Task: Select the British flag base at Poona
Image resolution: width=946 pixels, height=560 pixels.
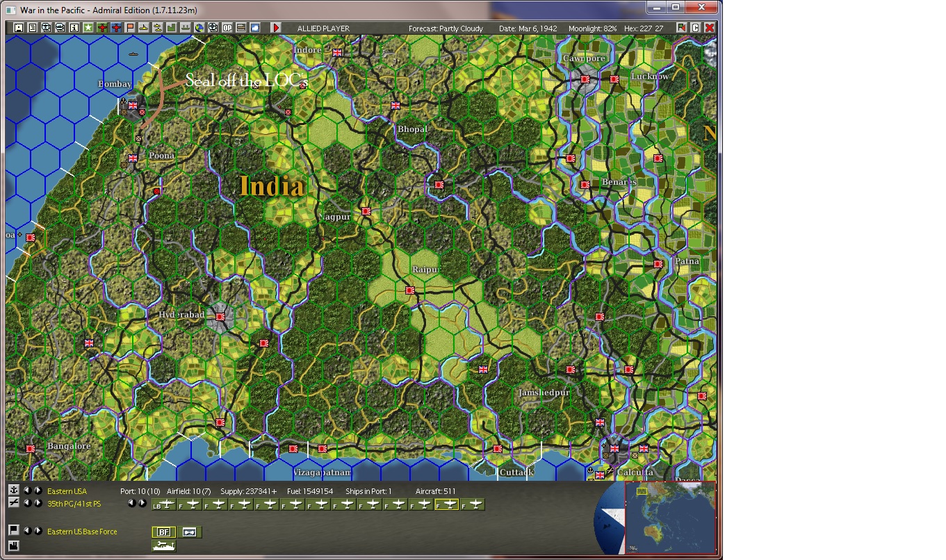Action: [x=133, y=158]
